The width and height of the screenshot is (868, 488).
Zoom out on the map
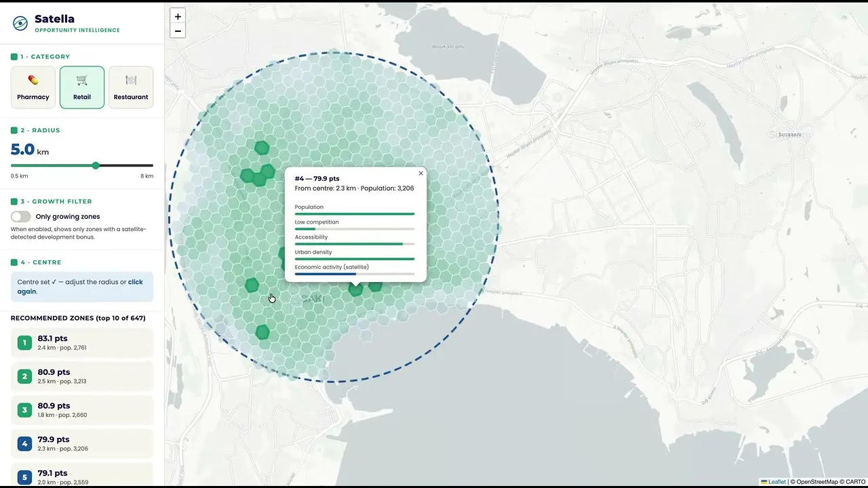[x=178, y=31]
